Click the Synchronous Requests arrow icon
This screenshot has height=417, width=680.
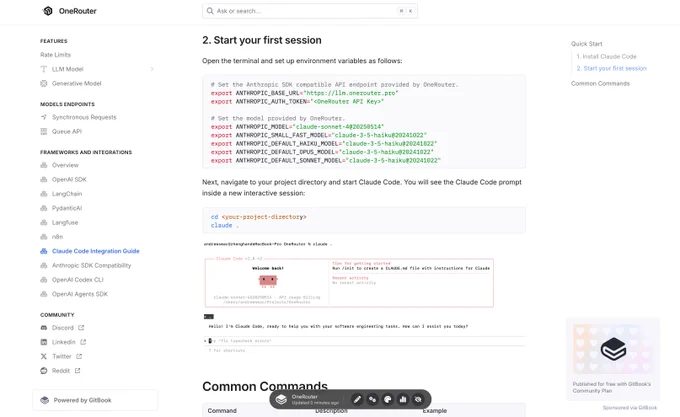click(x=44, y=117)
